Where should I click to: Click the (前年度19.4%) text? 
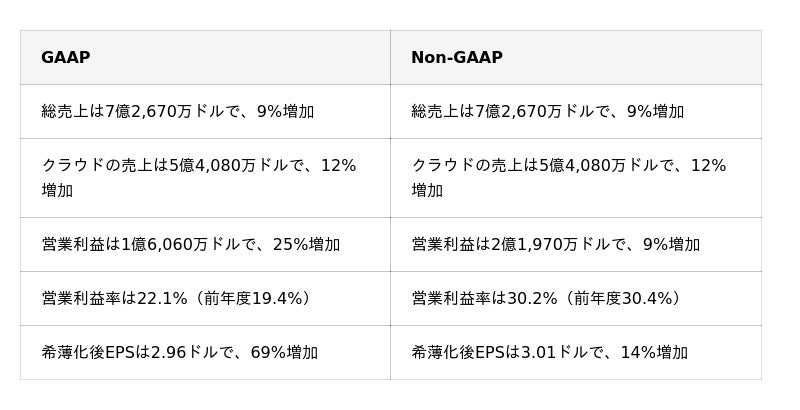tap(253, 298)
